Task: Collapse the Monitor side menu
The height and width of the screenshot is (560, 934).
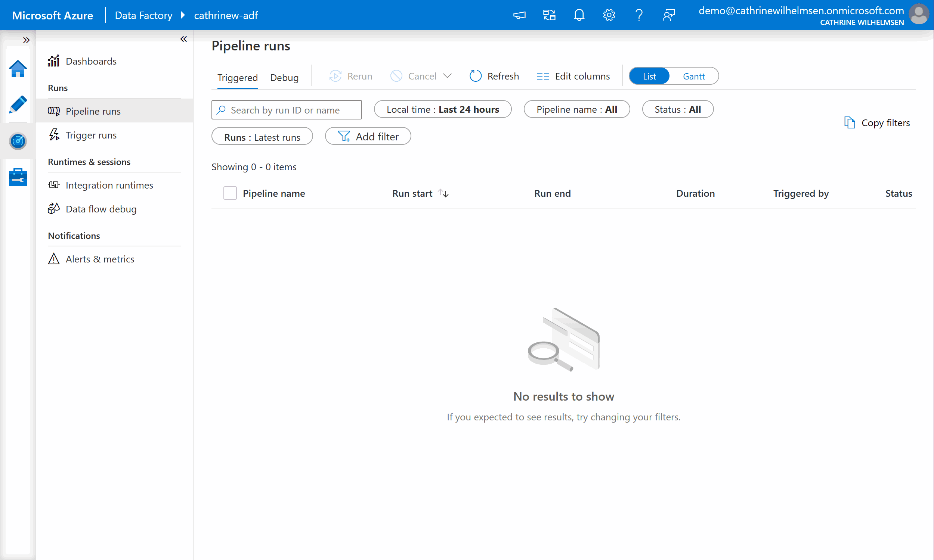Action: tap(183, 39)
